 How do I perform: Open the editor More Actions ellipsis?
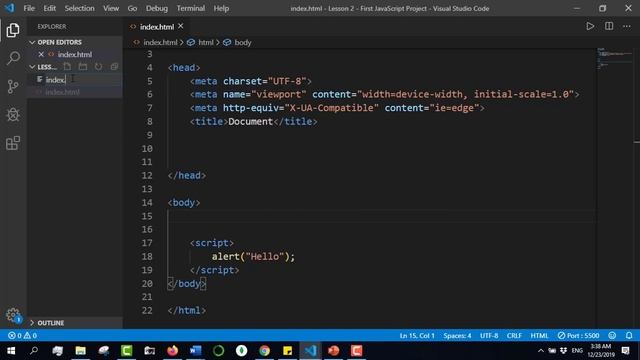point(627,27)
